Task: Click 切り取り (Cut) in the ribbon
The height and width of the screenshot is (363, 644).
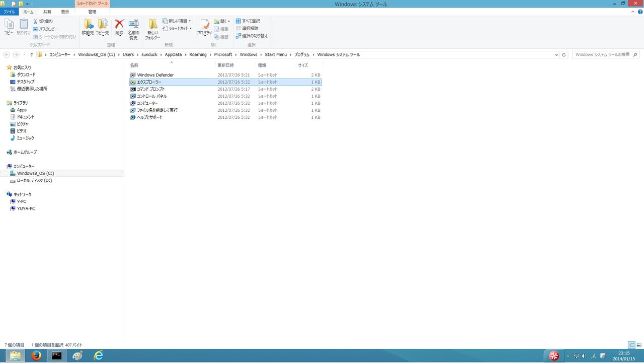Action: pyautogui.click(x=43, y=21)
